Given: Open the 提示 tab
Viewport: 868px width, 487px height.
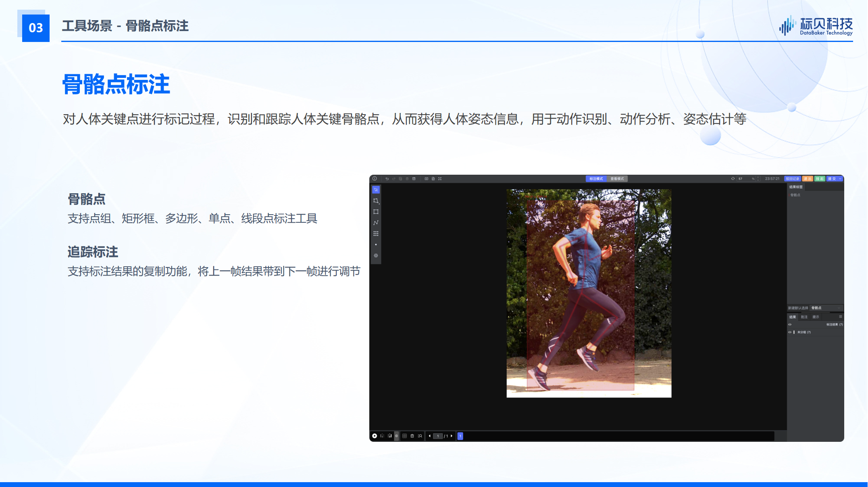Looking at the screenshot, I should click(x=816, y=317).
